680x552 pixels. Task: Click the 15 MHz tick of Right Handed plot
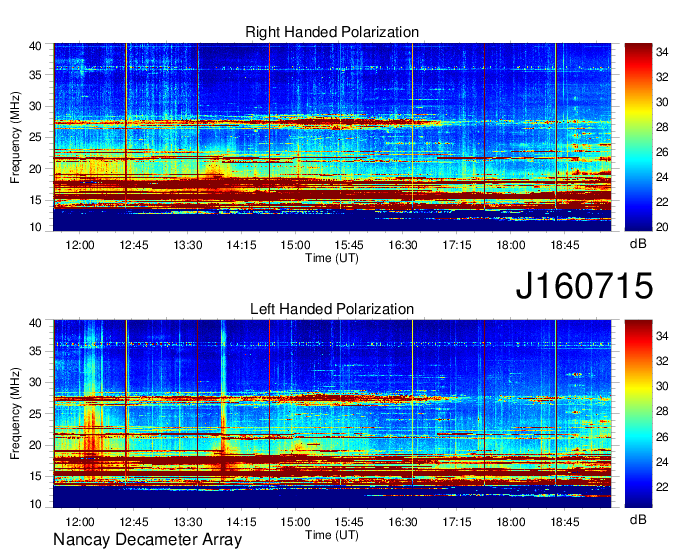click(35, 200)
